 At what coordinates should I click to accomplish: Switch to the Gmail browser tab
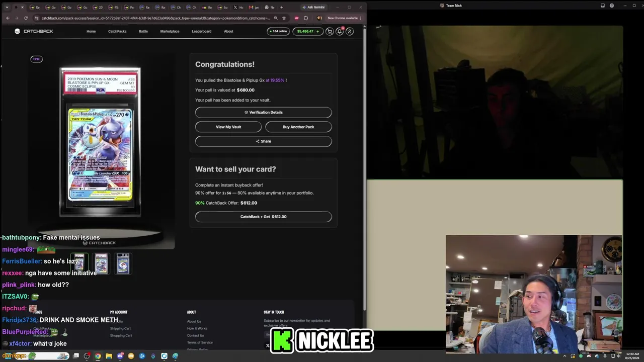point(253,8)
